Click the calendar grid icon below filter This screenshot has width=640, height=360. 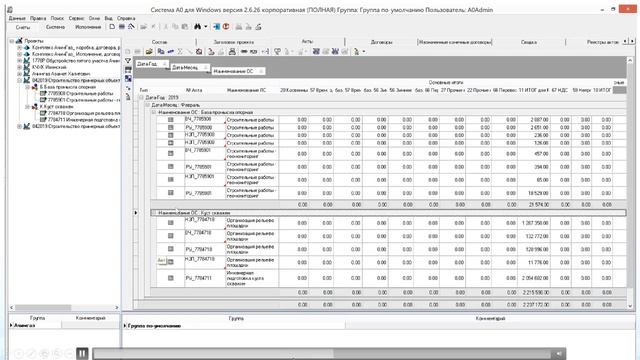(128, 70)
